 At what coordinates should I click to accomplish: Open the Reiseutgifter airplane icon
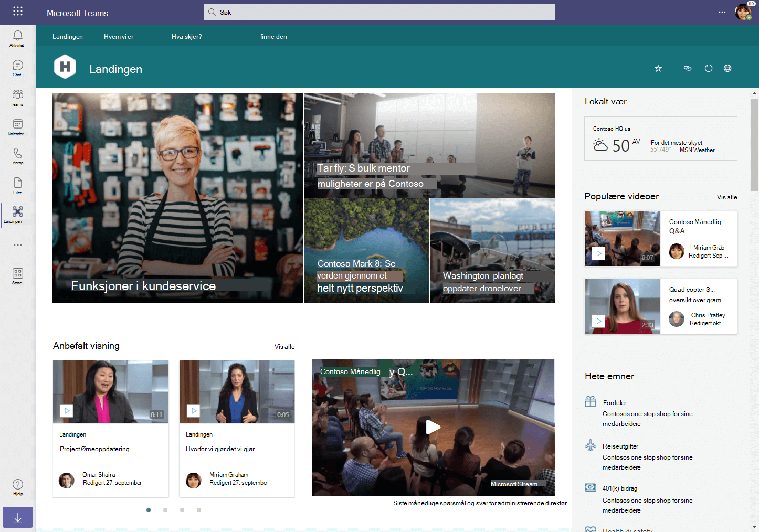pyautogui.click(x=591, y=445)
